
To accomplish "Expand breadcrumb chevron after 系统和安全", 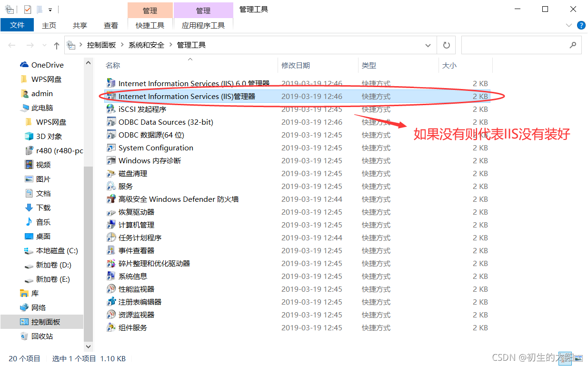I will (x=170, y=45).
